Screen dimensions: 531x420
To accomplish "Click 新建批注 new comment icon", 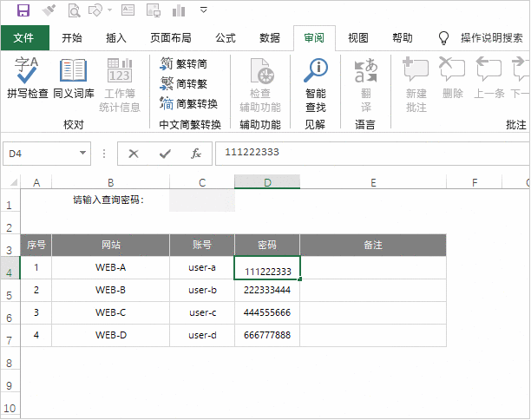I will click(x=416, y=85).
